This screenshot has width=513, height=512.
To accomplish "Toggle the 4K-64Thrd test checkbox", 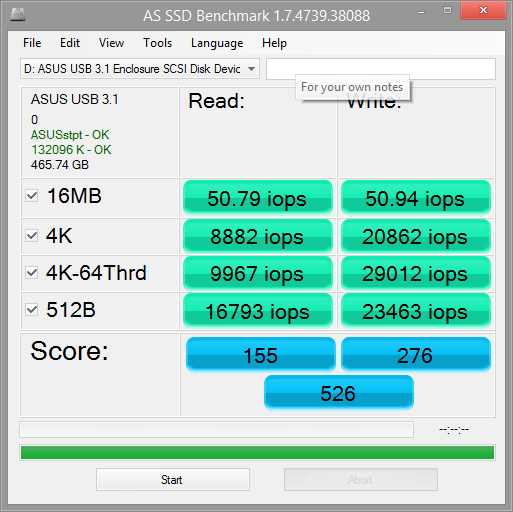I will coord(32,273).
